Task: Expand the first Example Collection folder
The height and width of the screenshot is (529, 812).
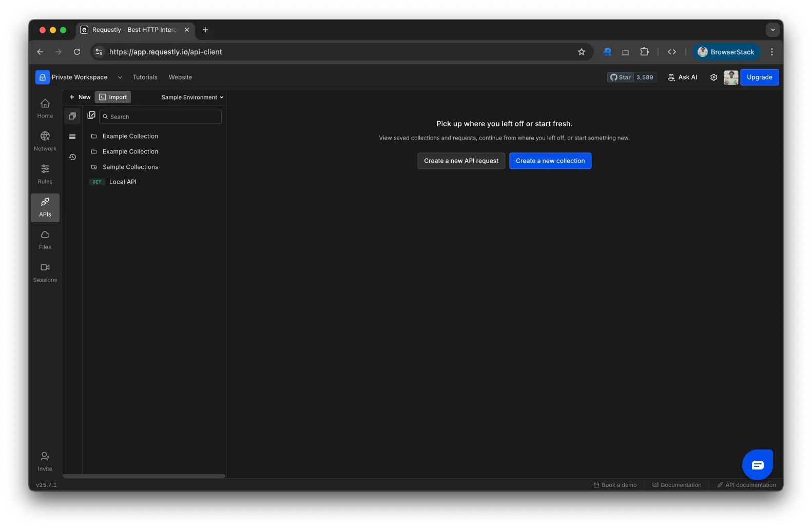Action: (154, 136)
